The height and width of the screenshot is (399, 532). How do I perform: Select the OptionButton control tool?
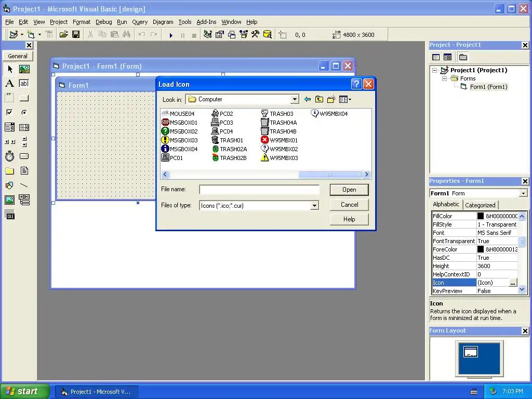click(x=24, y=112)
